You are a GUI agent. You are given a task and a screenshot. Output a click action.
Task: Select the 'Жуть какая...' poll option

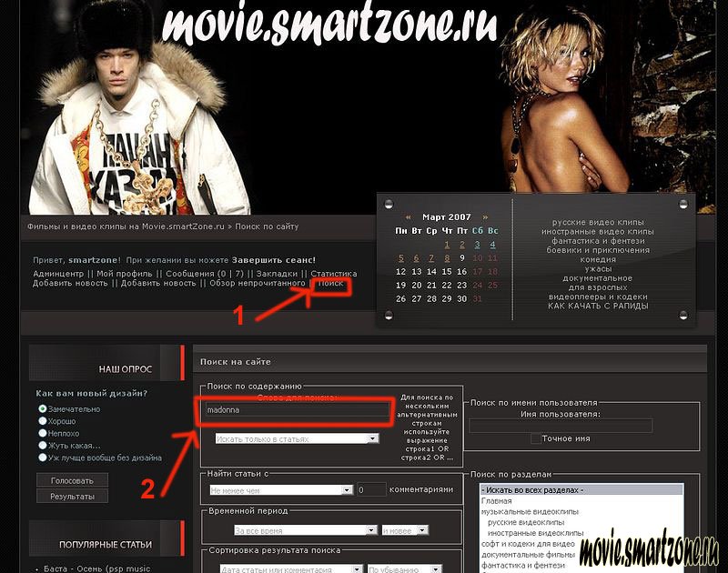coord(43,445)
